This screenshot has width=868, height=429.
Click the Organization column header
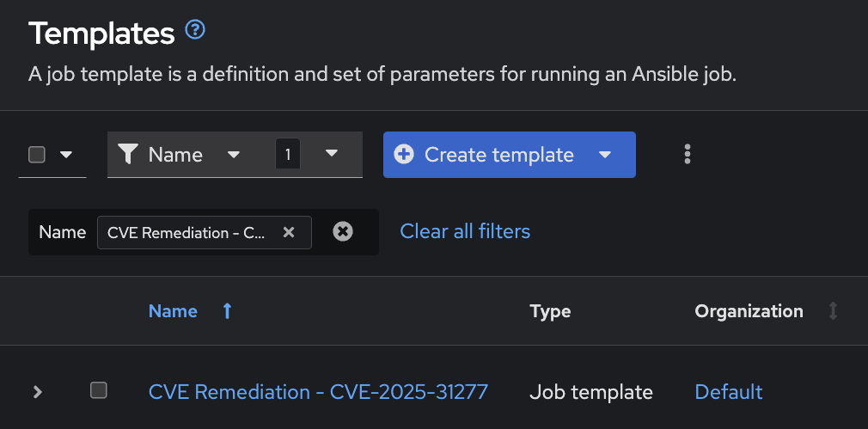point(749,311)
